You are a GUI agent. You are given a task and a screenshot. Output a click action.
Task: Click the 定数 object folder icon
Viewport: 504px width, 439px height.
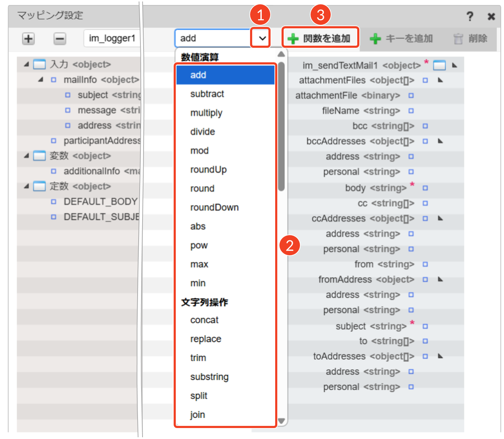tap(39, 186)
